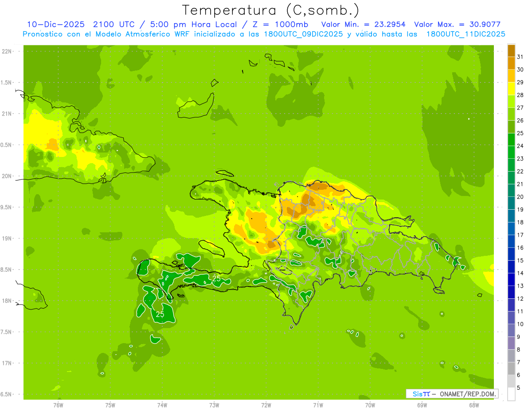Viewport: 532px width, 411px height.
Task: Click the "19N" latitude axis label
Action: [x=7, y=239]
